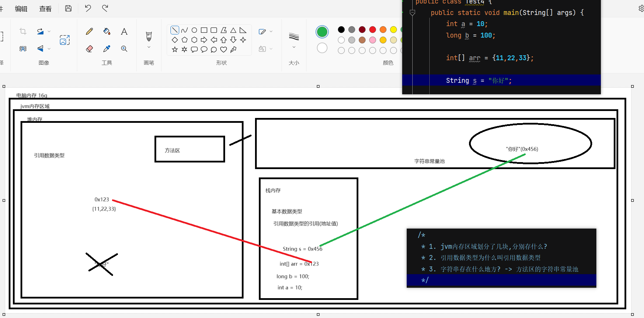
Task: Select the Rounded rectangular callout shape
Action: click(x=194, y=49)
